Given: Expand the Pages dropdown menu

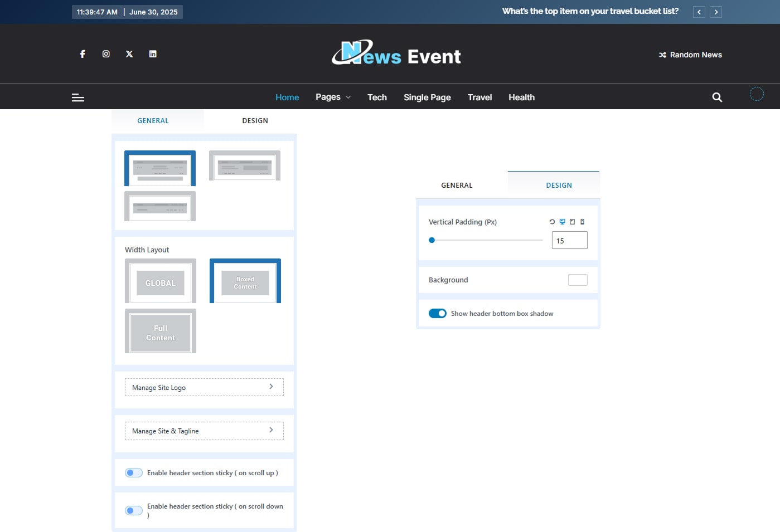Looking at the screenshot, I should point(333,97).
